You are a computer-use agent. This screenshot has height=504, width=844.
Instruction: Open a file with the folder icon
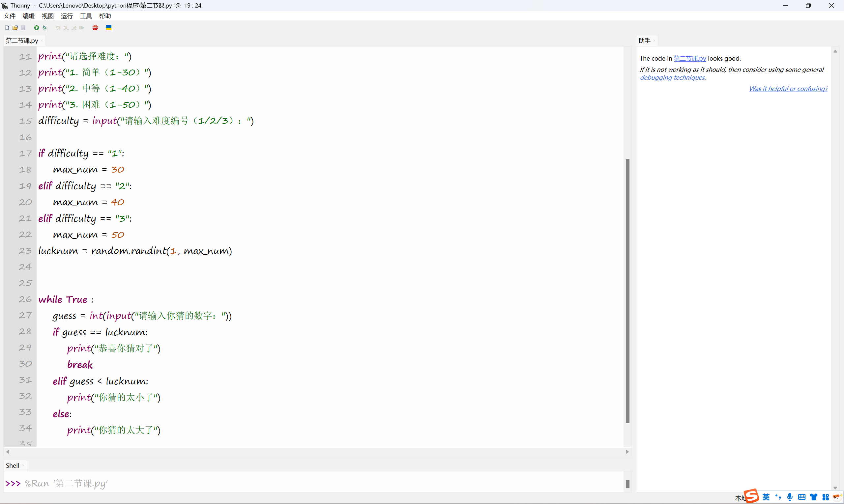[x=15, y=28]
